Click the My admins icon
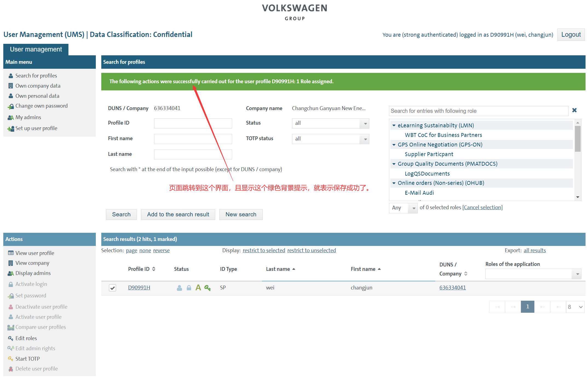The image size is (588, 379). coord(11,118)
